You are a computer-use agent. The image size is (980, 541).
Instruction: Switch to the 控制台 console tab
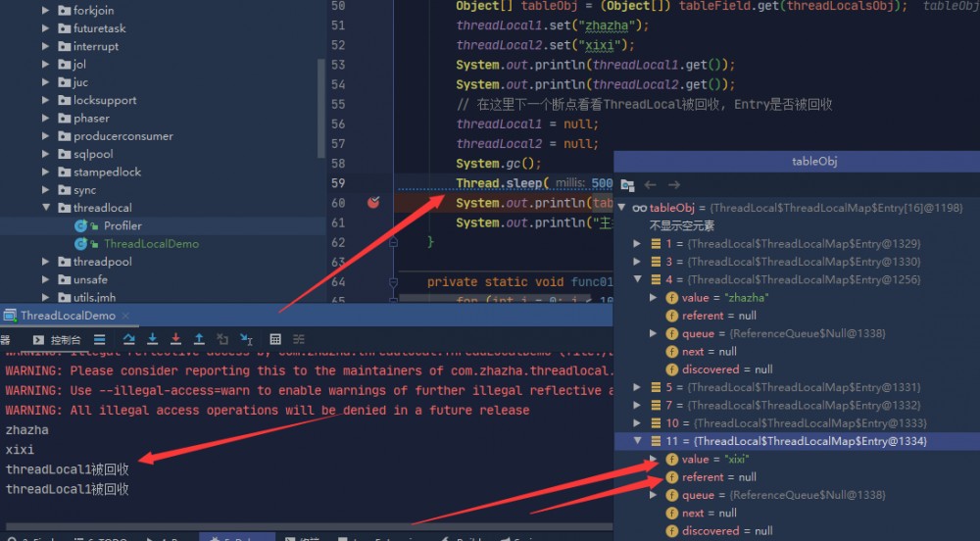[57, 340]
